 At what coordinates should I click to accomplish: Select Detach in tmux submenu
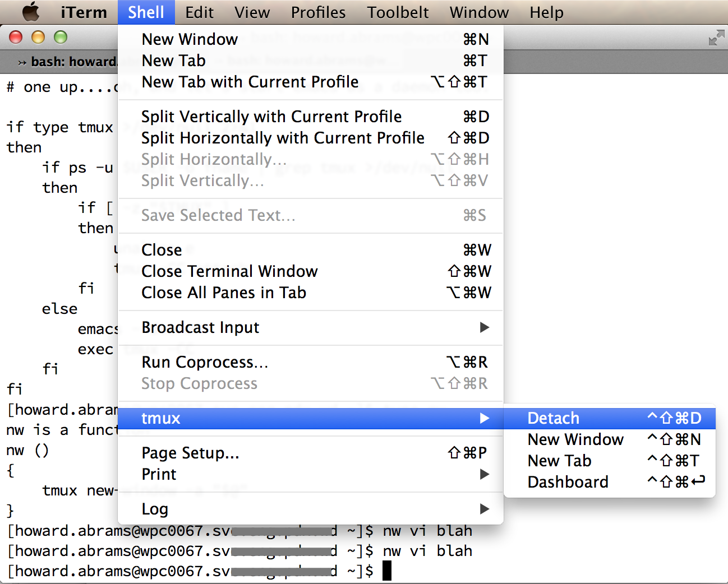610,418
